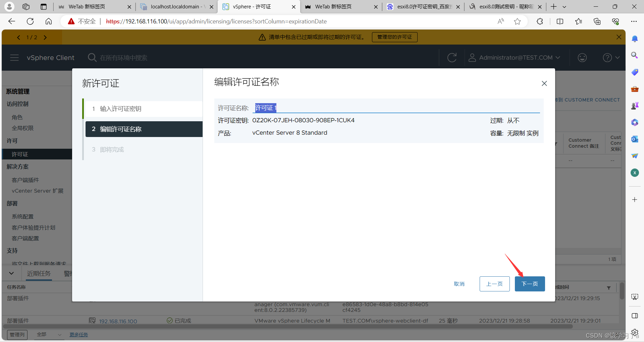Open browser settings and more menu

[x=634, y=21]
